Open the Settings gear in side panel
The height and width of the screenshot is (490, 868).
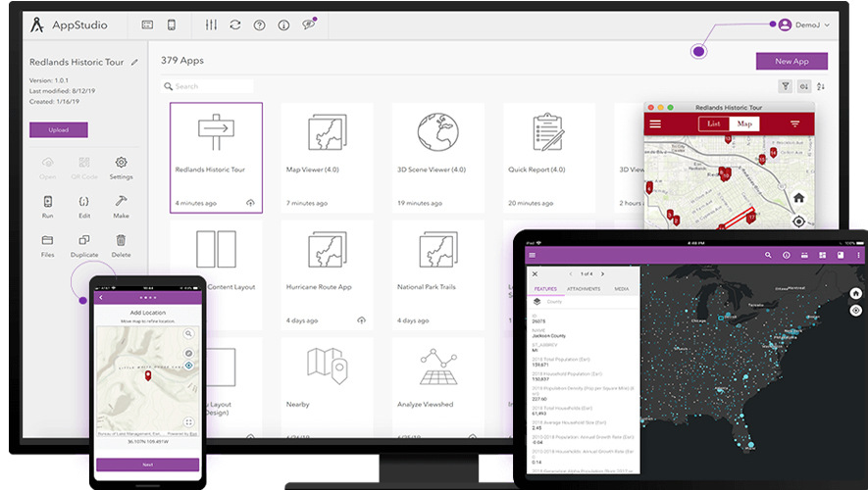(x=121, y=162)
